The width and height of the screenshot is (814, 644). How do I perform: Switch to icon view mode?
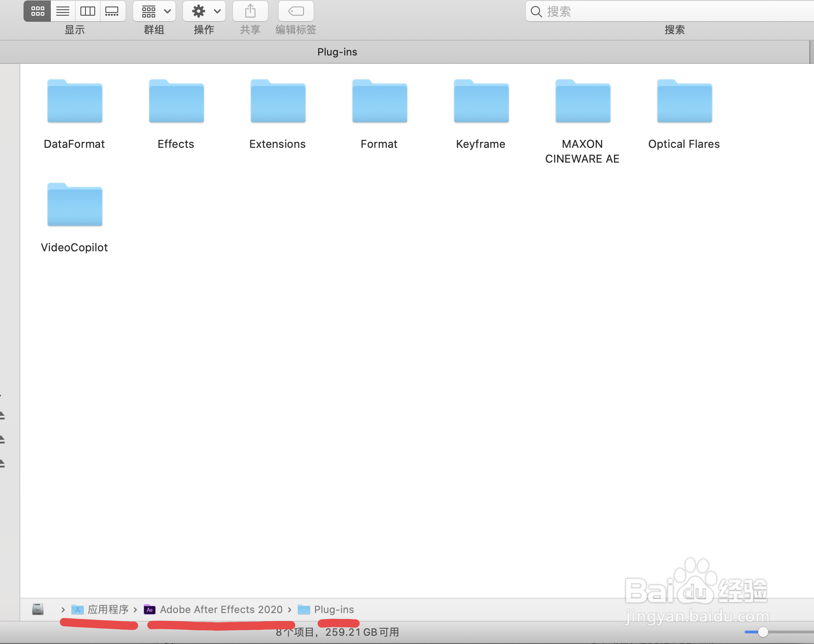[37, 11]
